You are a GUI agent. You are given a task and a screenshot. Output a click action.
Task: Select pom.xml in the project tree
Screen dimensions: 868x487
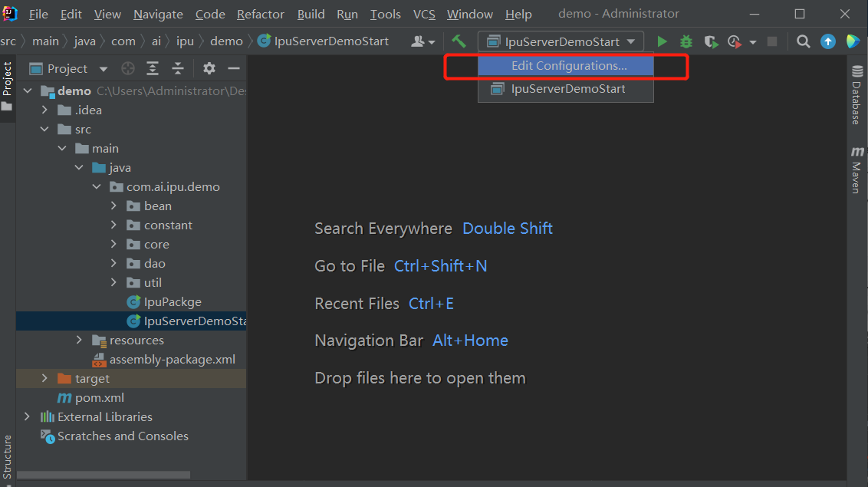pos(99,397)
